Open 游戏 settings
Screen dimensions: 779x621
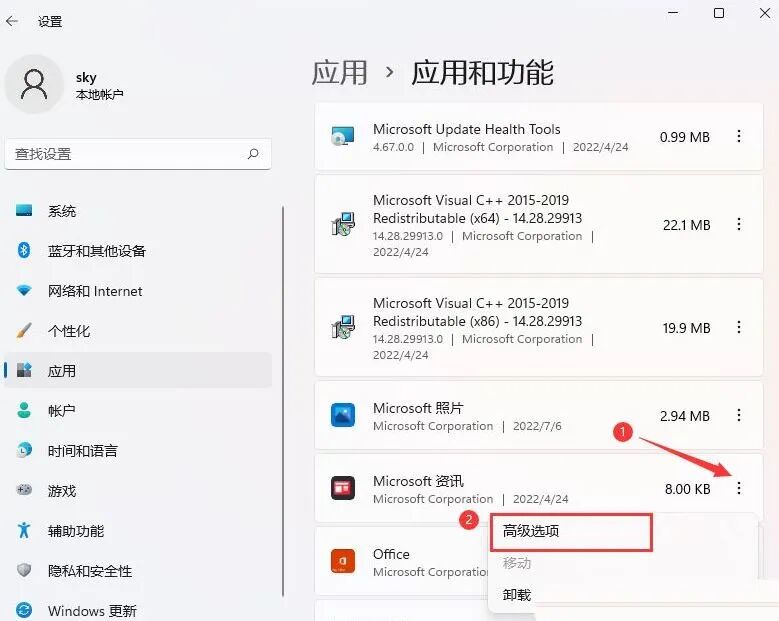click(x=138, y=491)
